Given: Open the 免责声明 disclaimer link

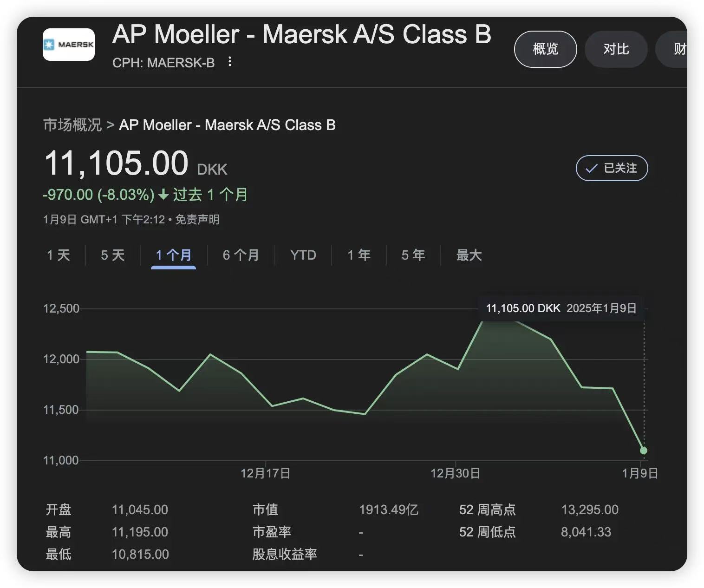Looking at the screenshot, I should (197, 219).
